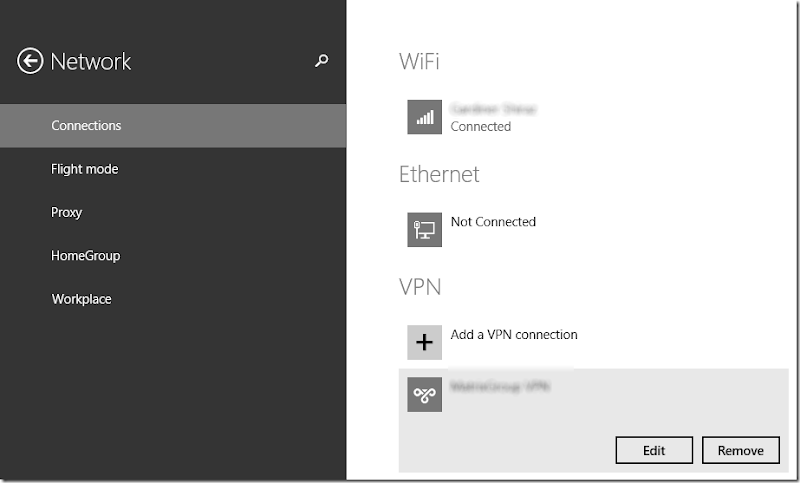
Task: Click the blurred VPN connection name
Action: point(500,385)
